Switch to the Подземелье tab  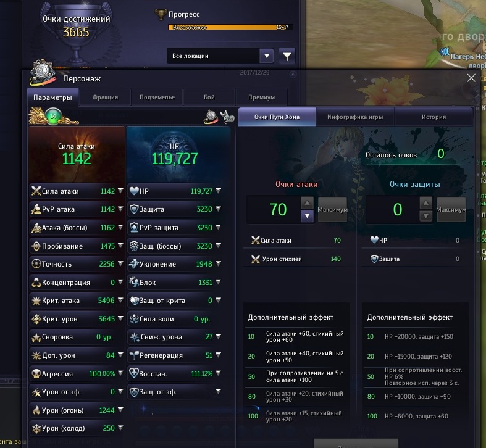pos(157,97)
